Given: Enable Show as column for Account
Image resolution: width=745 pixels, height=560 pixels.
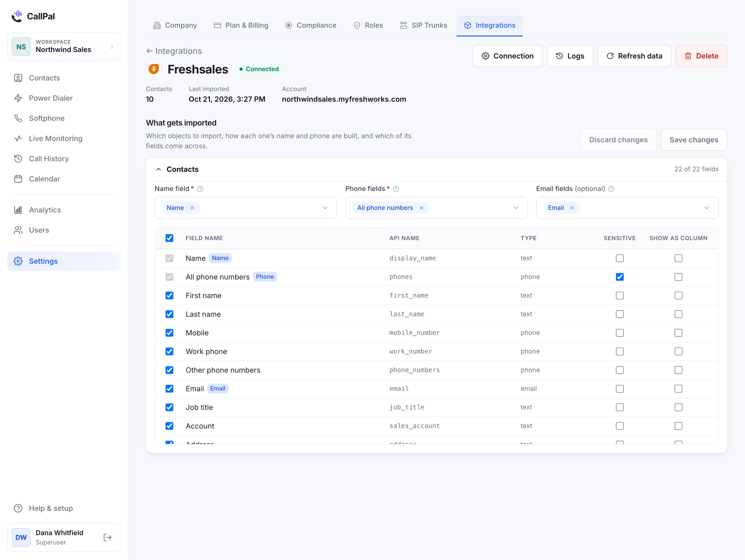Looking at the screenshot, I should pyautogui.click(x=678, y=426).
